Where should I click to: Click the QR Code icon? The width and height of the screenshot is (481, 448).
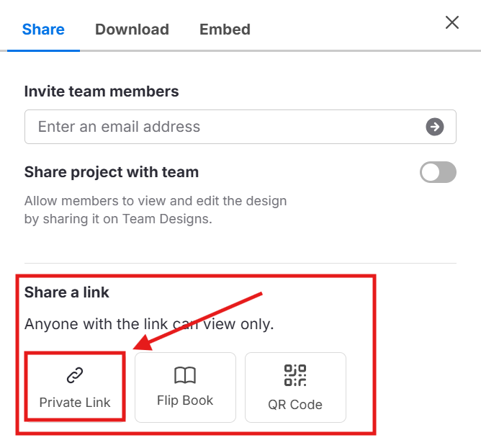[x=295, y=375]
